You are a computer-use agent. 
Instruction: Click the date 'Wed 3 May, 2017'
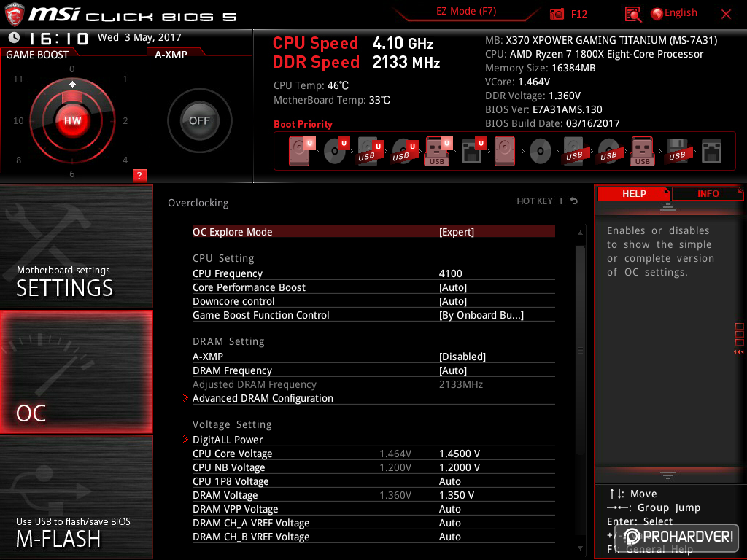pyautogui.click(x=139, y=37)
